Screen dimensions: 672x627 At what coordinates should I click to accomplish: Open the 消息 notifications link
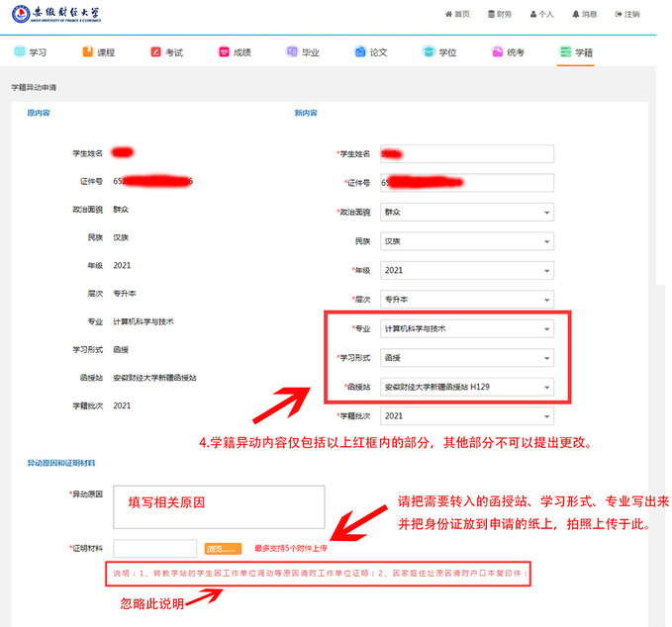pyautogui.click(x=584, y=15)
